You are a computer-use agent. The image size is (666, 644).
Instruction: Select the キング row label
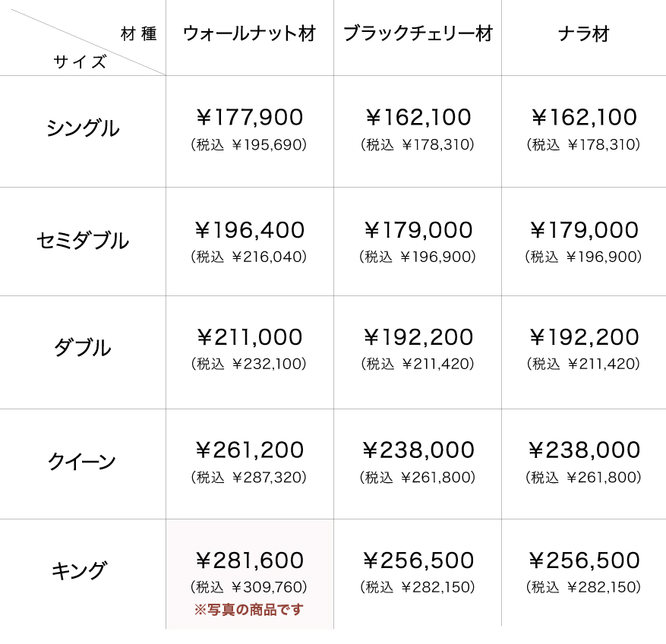tap(80, 570)
